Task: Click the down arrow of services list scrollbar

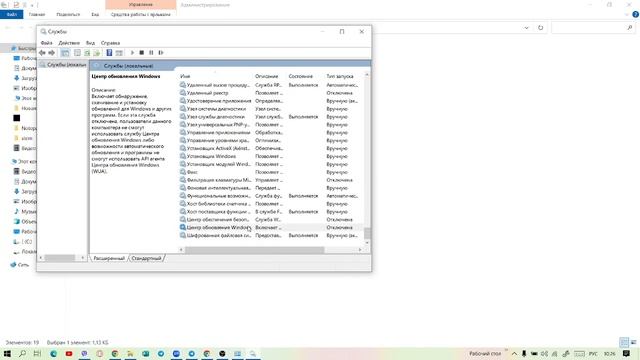Action: click(367, 243)
